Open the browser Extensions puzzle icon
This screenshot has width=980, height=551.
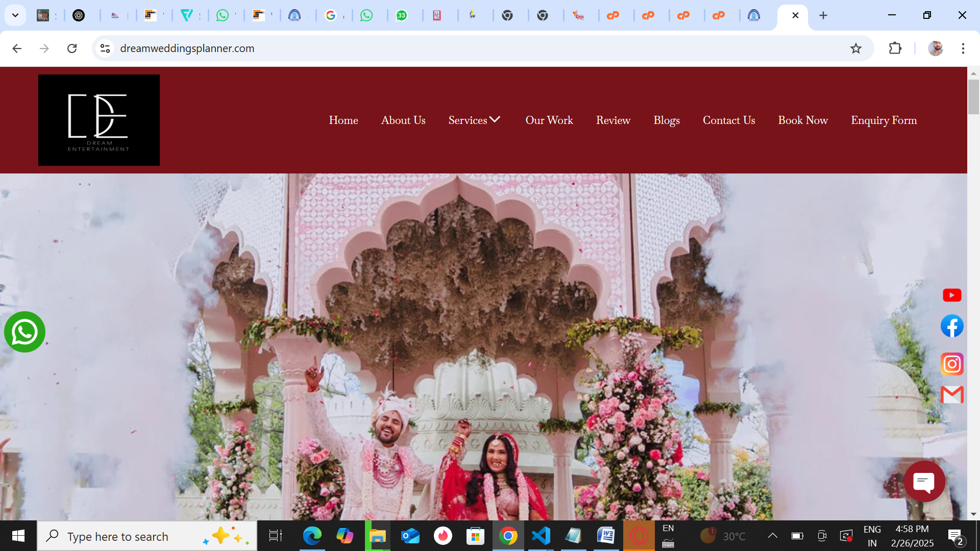895,48
